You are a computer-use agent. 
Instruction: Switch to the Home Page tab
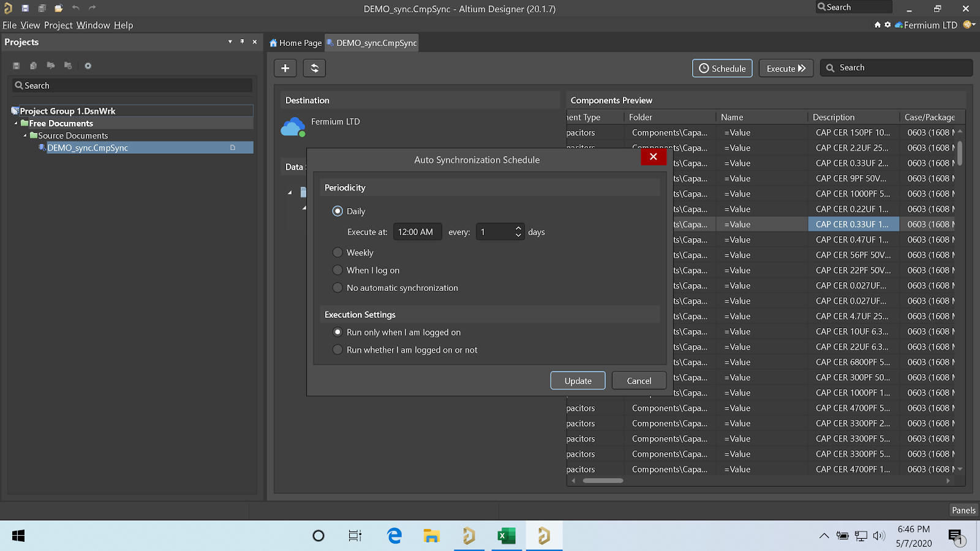(x=296, y=43)
